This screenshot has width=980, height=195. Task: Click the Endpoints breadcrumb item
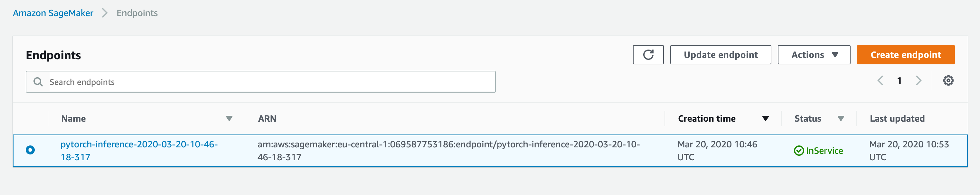click(x=137, y=13)
